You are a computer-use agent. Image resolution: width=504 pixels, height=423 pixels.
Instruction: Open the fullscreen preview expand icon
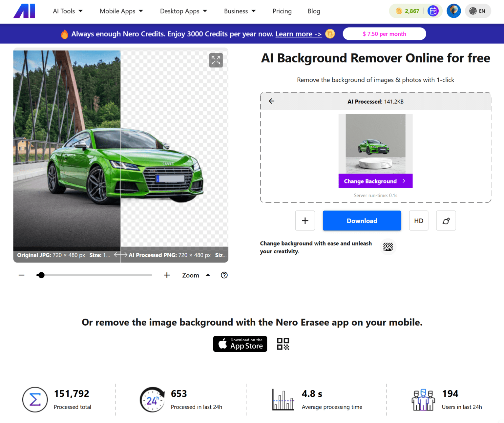pyautogui.click(x=216, y=60)
